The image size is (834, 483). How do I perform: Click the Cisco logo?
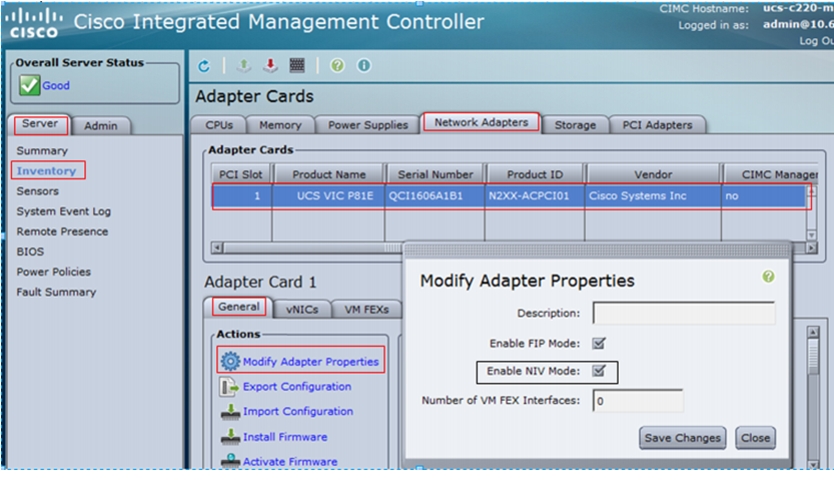pyautogui.click(x=34, y=22)
